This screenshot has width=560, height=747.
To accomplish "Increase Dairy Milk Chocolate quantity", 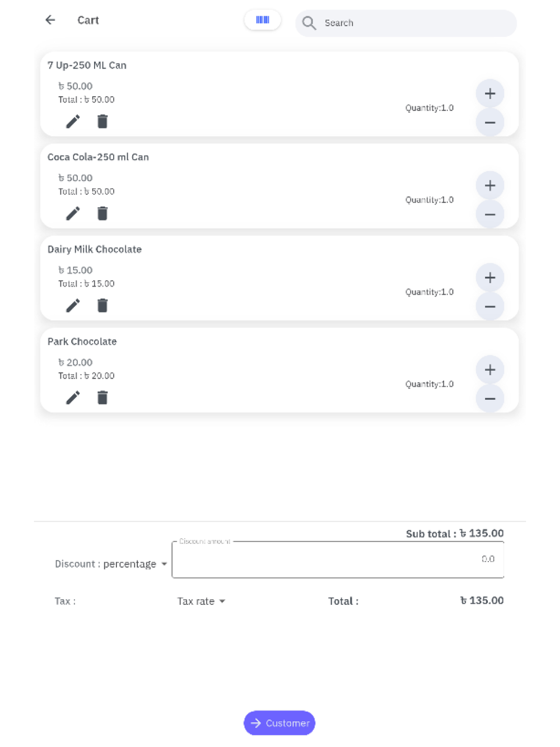I will click(x=489, y=278).
